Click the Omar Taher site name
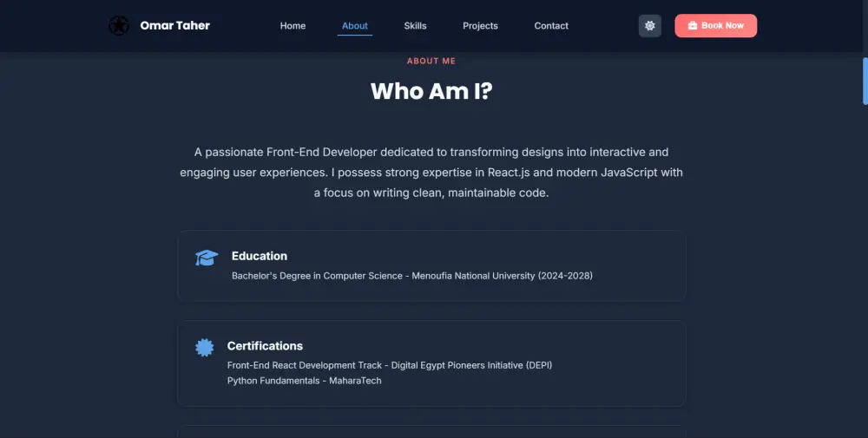The image size is (868, 438). tap(175, 26)
